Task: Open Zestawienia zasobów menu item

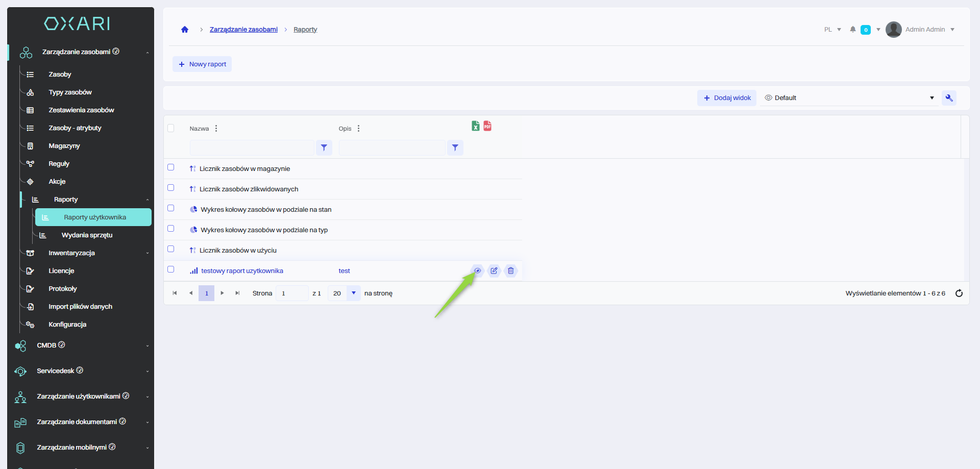Action: (x=81, y=110)
